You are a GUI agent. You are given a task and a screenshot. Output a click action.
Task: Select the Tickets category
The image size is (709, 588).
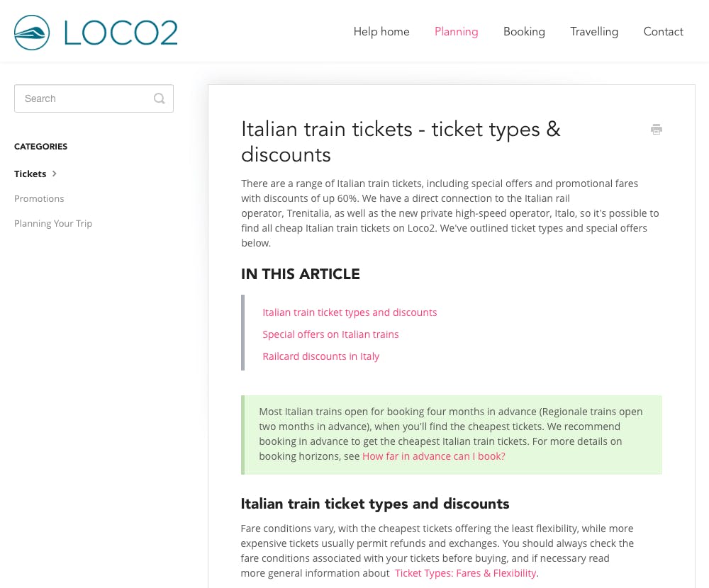pyautogui.click(x=30, y=174)
